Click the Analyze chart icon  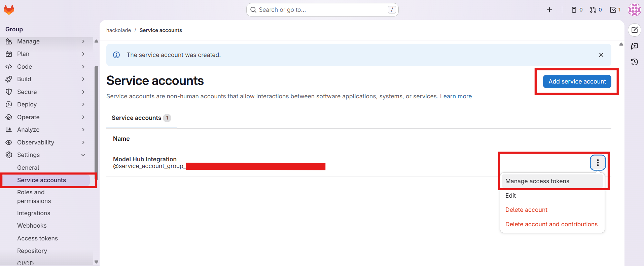point(9,130)
